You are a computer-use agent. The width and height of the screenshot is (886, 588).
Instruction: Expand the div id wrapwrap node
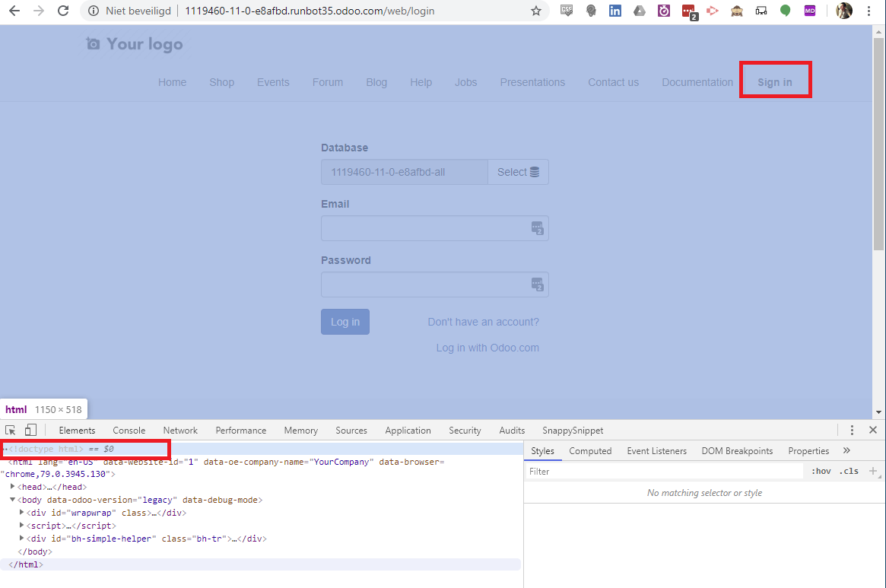tap(21, 512)
